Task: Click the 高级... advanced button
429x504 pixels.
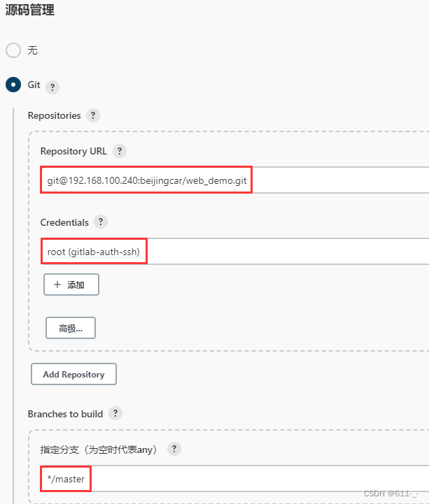Action: [x=71, y=328]
